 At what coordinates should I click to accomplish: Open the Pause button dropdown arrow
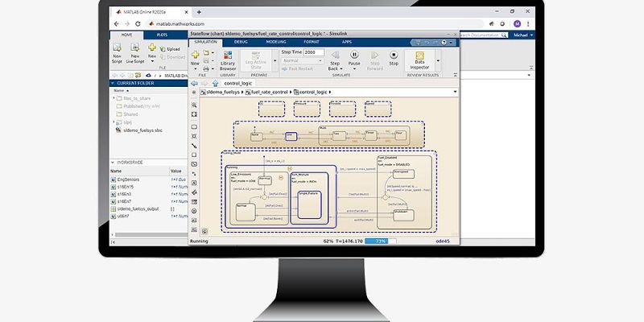point(354,68)
